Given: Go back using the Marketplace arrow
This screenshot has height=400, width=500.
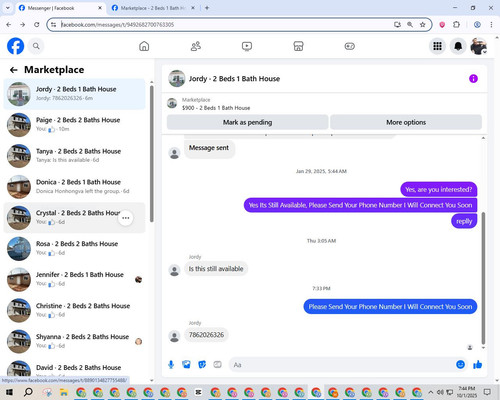Looking at the screenshot, I should coord(14,70).
